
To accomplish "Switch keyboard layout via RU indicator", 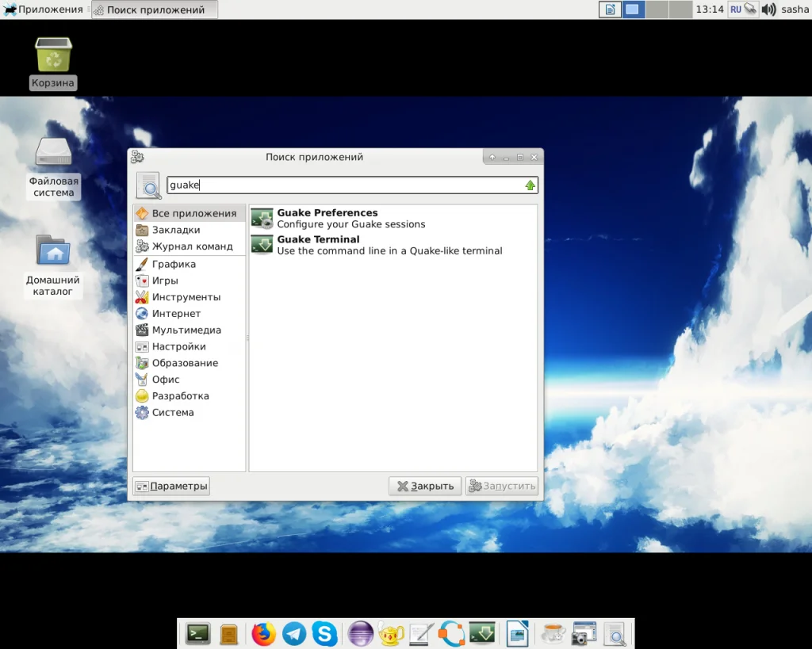I will coord(736,10).
